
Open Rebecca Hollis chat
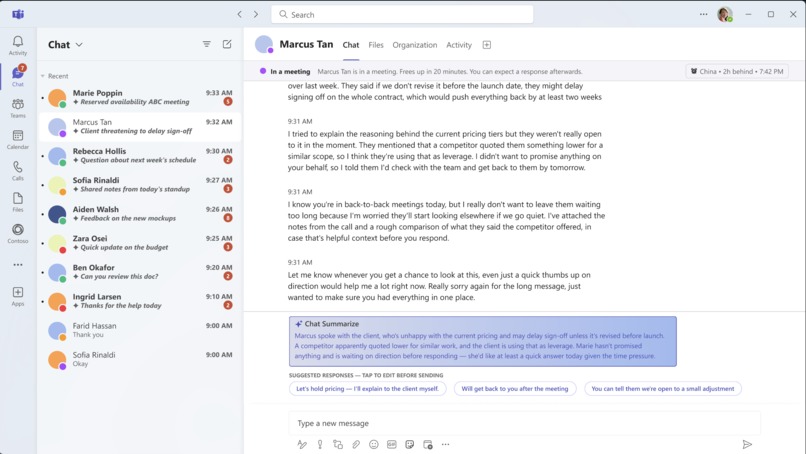[x=139, y=155]
